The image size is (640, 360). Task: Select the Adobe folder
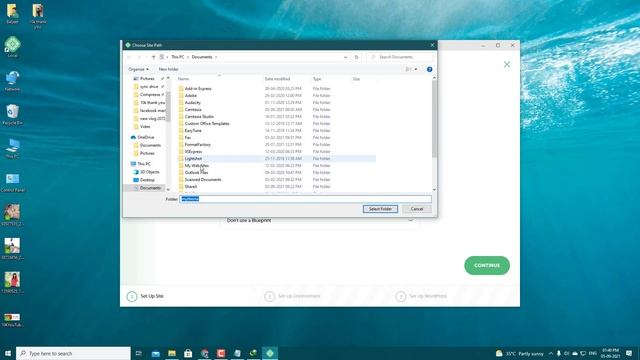click(x=191, y=96)
